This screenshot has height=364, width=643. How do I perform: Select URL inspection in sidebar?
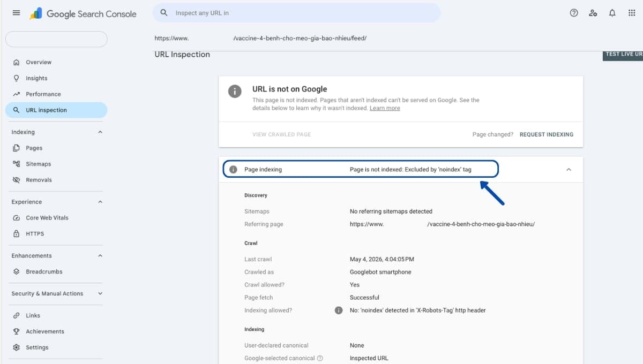point(56,110)
